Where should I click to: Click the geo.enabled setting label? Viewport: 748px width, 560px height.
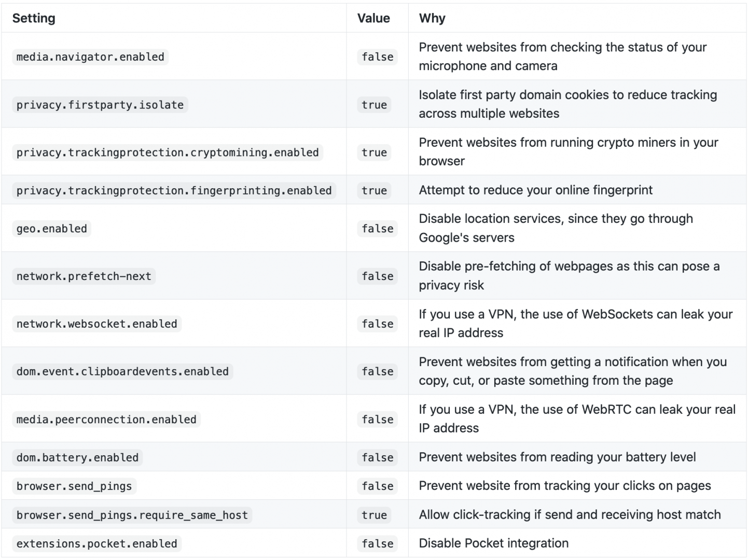[52, 229]
